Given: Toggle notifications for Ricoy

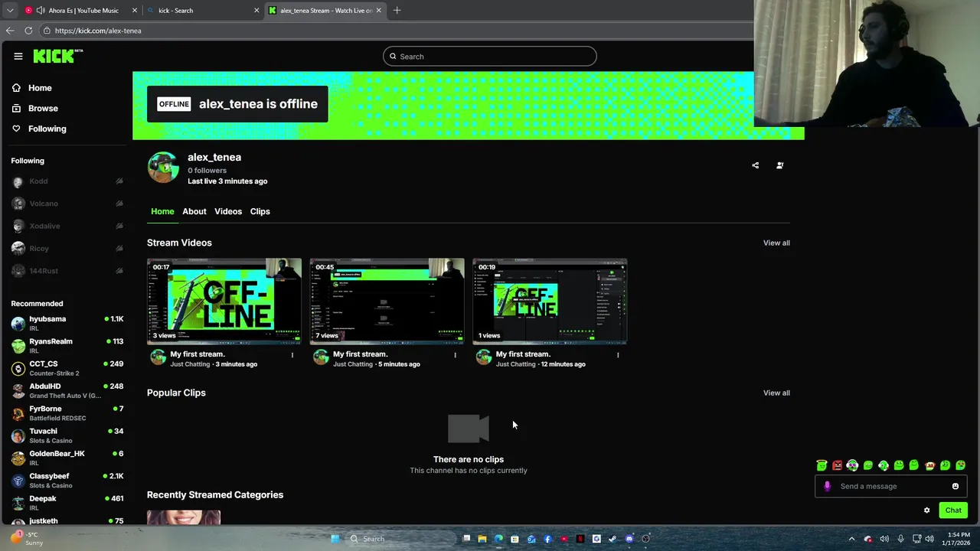Looking at the screenshot, I should [x=119, y=249].
